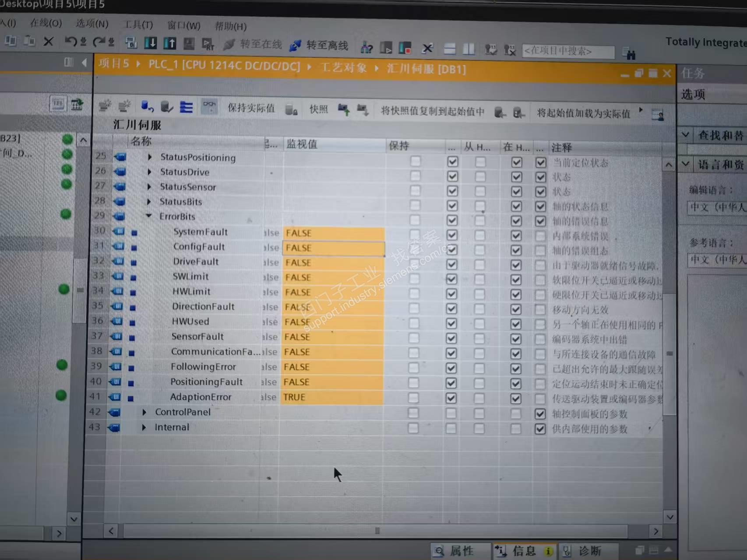
Task: Switch to the 信息 tab
Action: click(x=524, y=550)
